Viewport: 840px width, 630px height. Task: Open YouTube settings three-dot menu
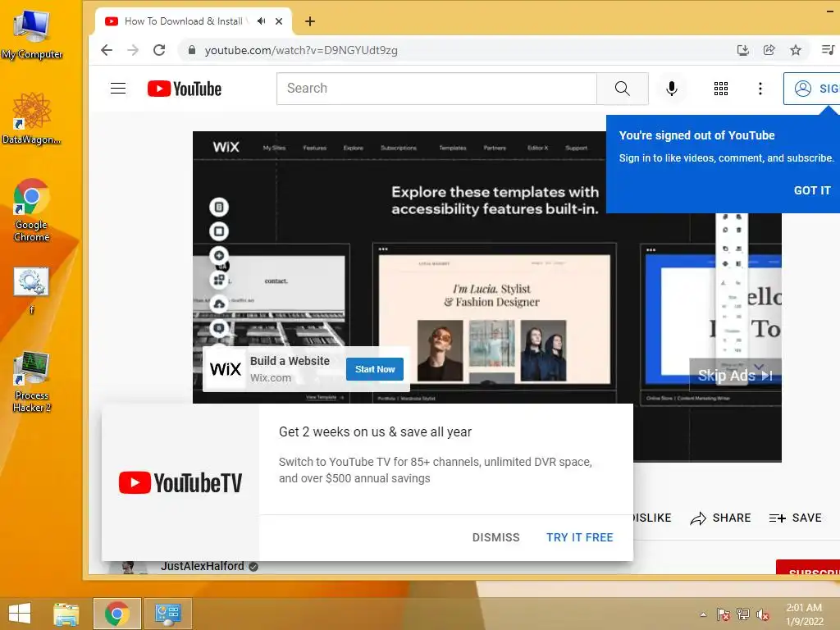click(x=760, y=89)
